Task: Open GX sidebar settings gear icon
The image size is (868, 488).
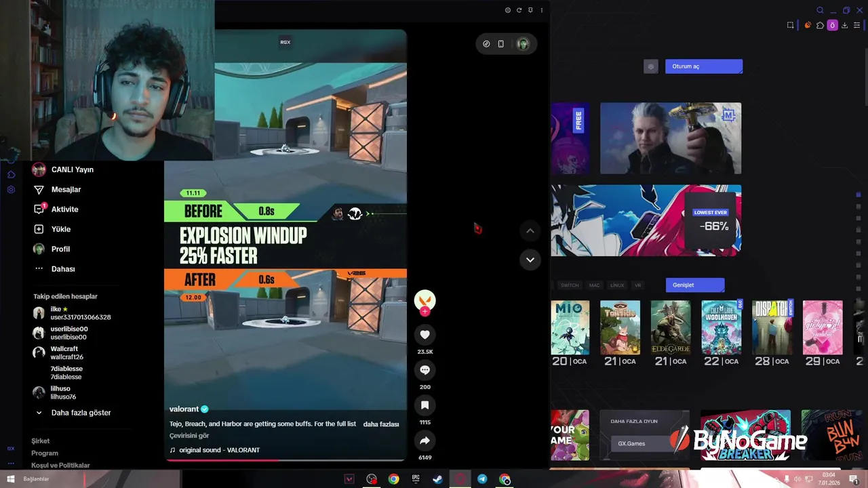Action: (11, 190)
